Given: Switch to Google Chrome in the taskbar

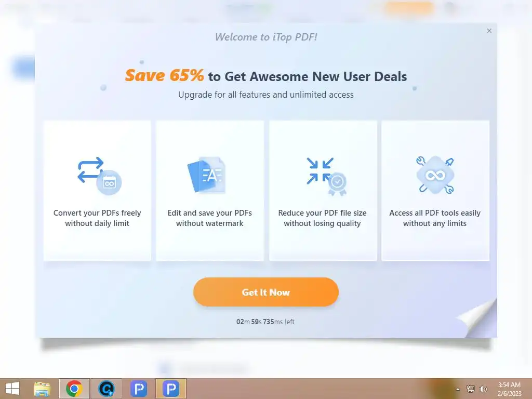Looking at the screenshot, I should click(x=74, y=389).
